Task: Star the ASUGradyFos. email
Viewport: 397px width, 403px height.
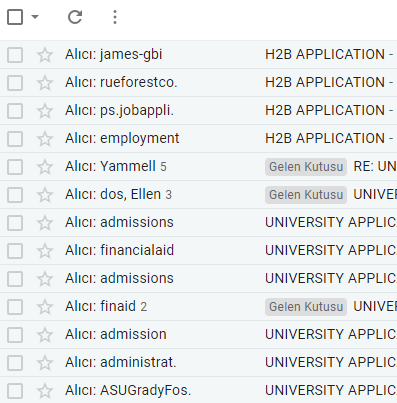Action: pos(45,391)
